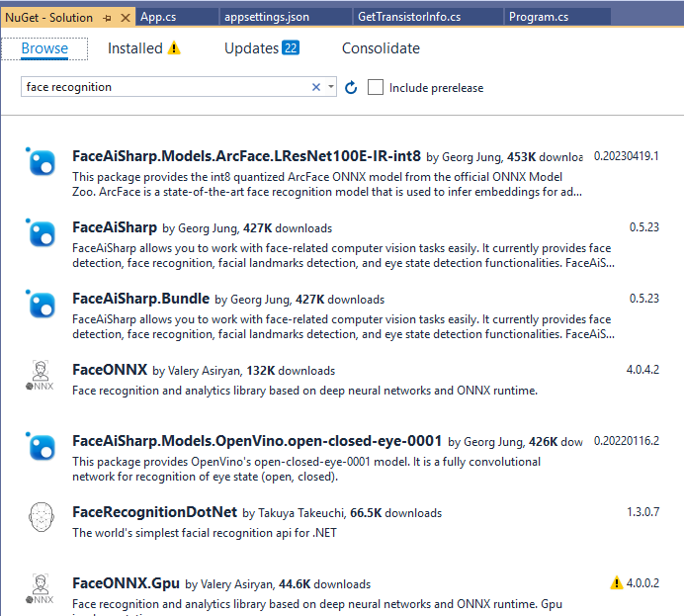Select the FaceAiSharp package title

tap(115, 227)
